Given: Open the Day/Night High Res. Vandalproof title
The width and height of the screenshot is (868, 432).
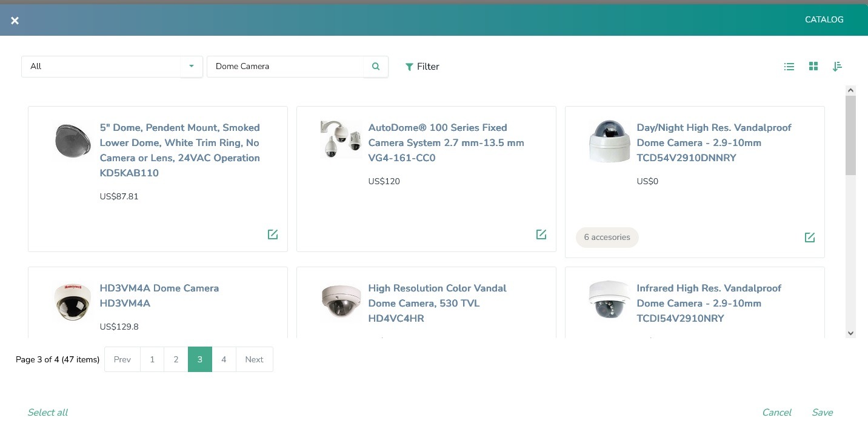Looking at the screenshot, I should tap(714, 143).
